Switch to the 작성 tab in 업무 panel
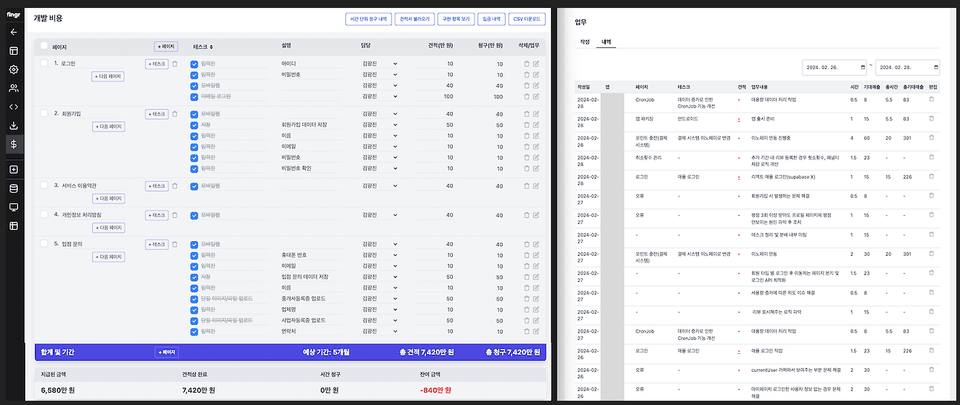This screenshot has width=960, height=405. 585,42
